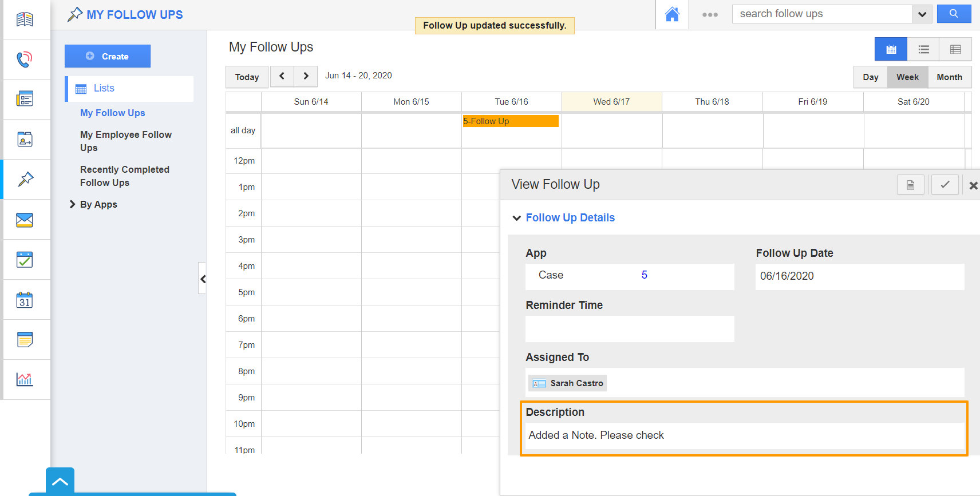Click the search follow ups input field
Viewport: 980px width, 496px height.
click(822, 14)
